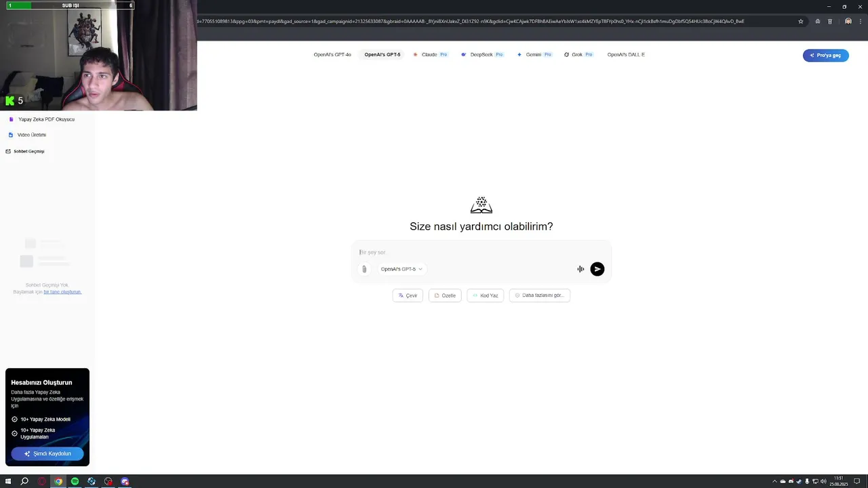Click the Şimdi Kaydolun signup button

click(47, 453)
